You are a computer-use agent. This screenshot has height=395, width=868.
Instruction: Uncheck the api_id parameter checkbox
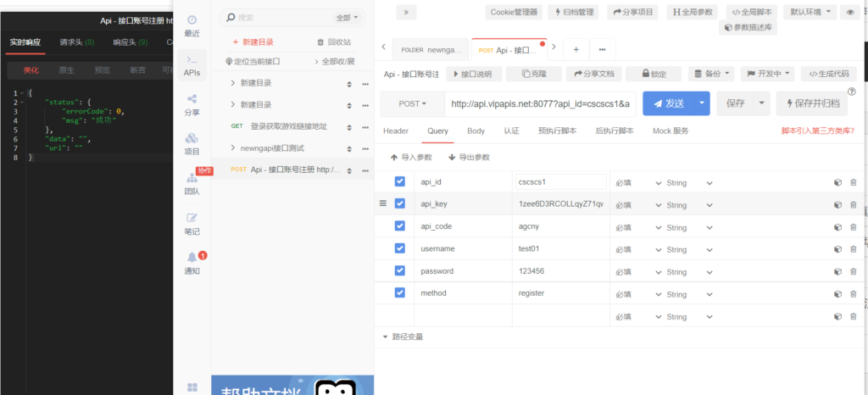click(400, 181)
